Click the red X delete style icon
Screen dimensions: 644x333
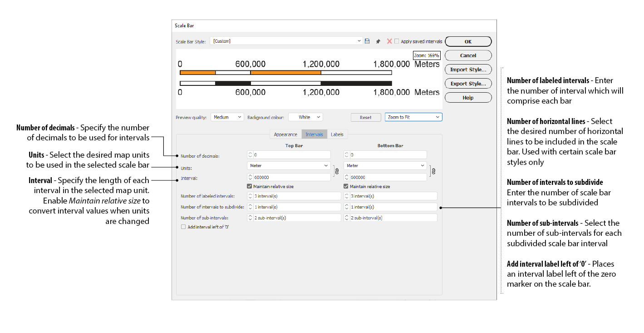(x=389, y=41)
